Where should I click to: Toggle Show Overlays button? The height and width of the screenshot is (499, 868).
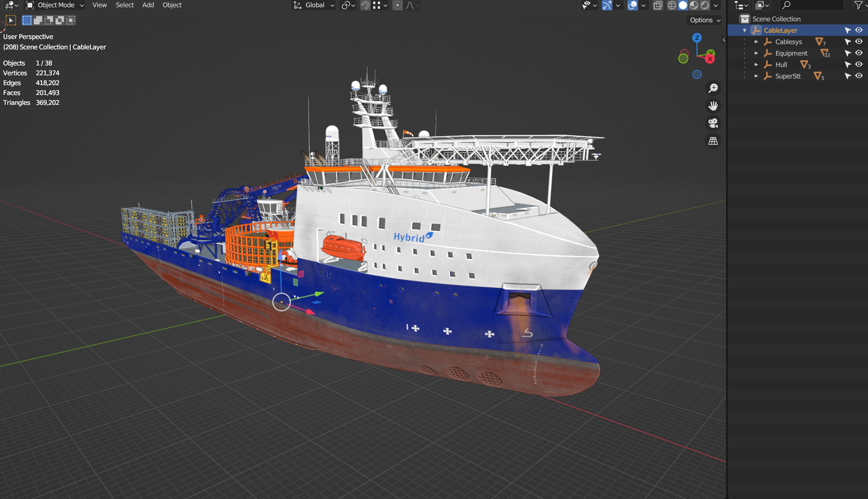click(633, 5)
